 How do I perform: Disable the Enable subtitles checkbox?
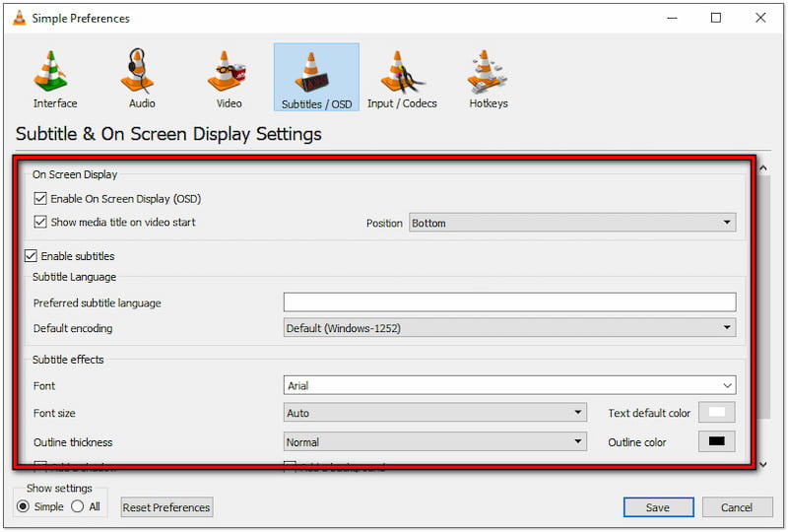click(32, 256)
